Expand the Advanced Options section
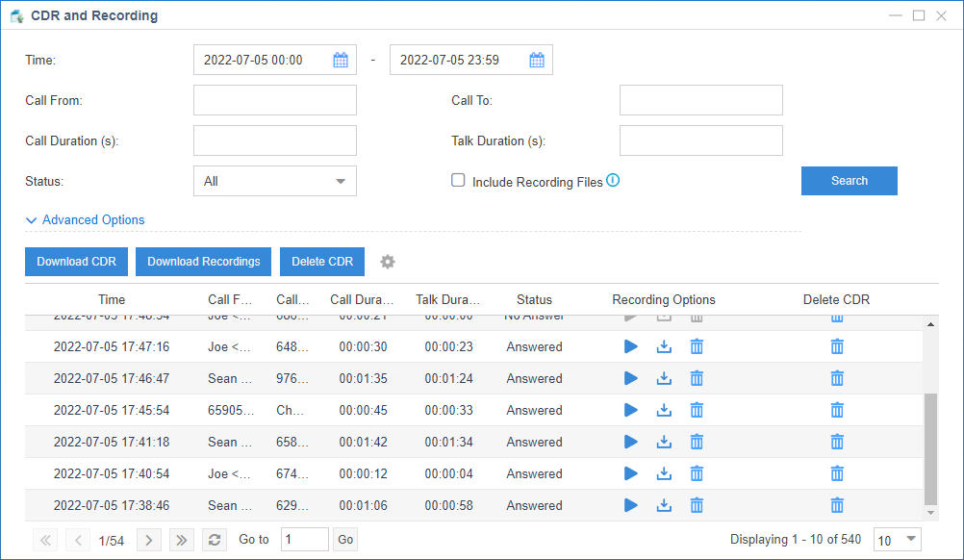Screen dimensions: 964x560 (x=85, y=219)
